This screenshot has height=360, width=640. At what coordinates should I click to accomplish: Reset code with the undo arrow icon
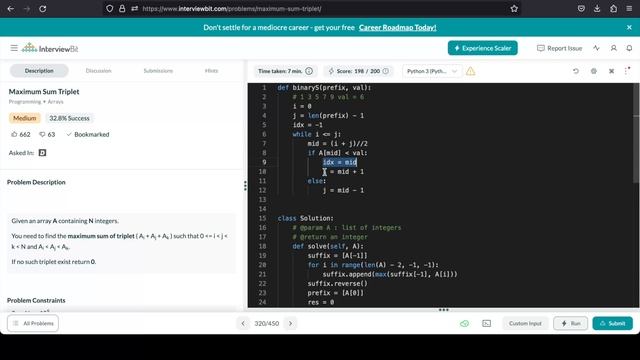(x=576, y=71)
